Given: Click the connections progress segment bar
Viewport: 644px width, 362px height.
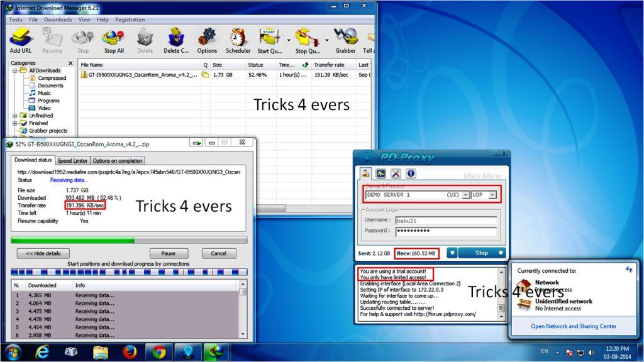Looking at the screenshot, I should coord(129,271).
